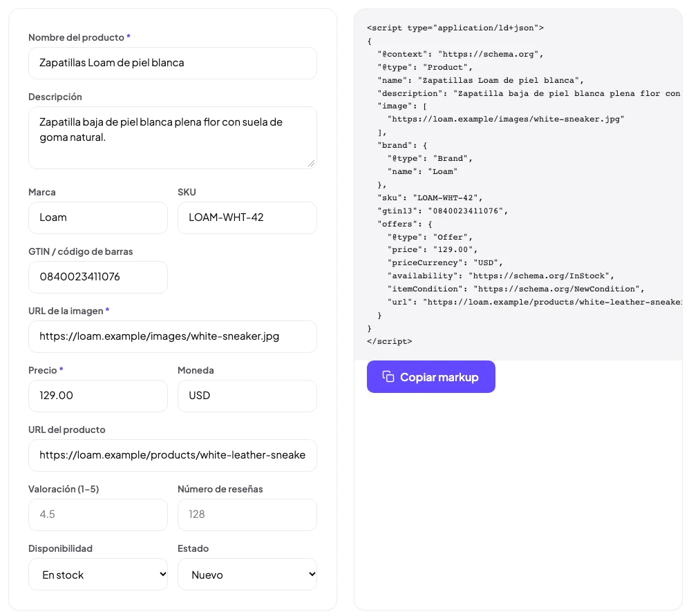
Task: Focus the GTIN / código de barras field
Action: click(x=98, y=277)
